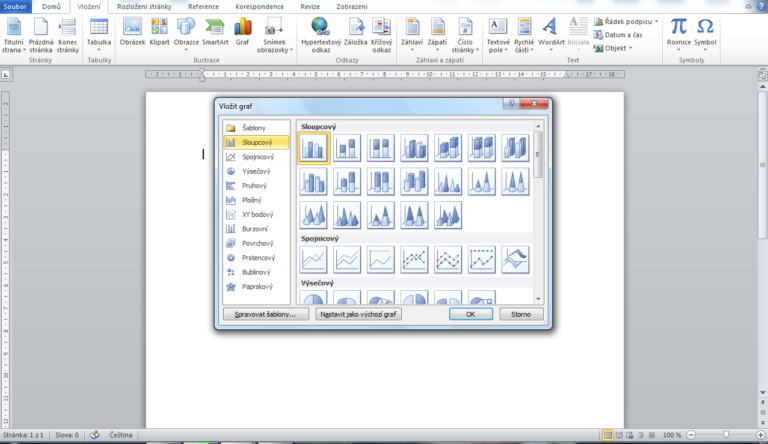Click the Hypertextový odkaz icon
This screenshot has height=444, width=768.
pyautogui.click(x=320, y=31)
